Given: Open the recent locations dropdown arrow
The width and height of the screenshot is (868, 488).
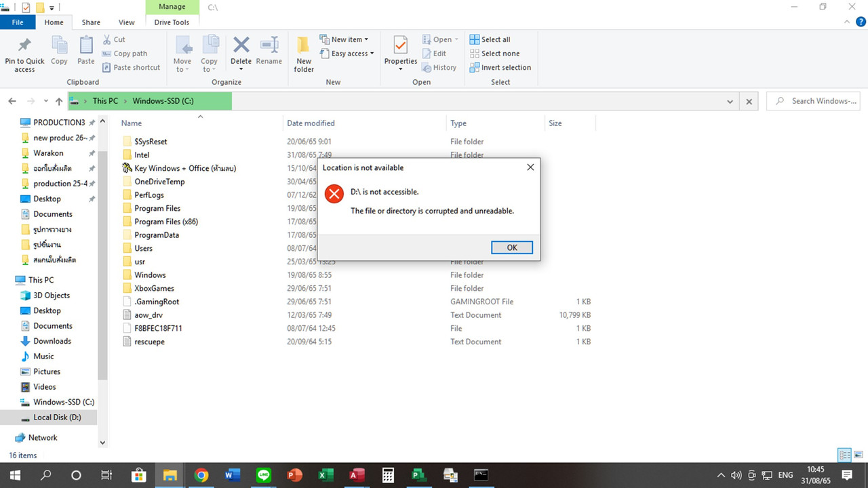Looking at the screenshot, I should 46,101.
